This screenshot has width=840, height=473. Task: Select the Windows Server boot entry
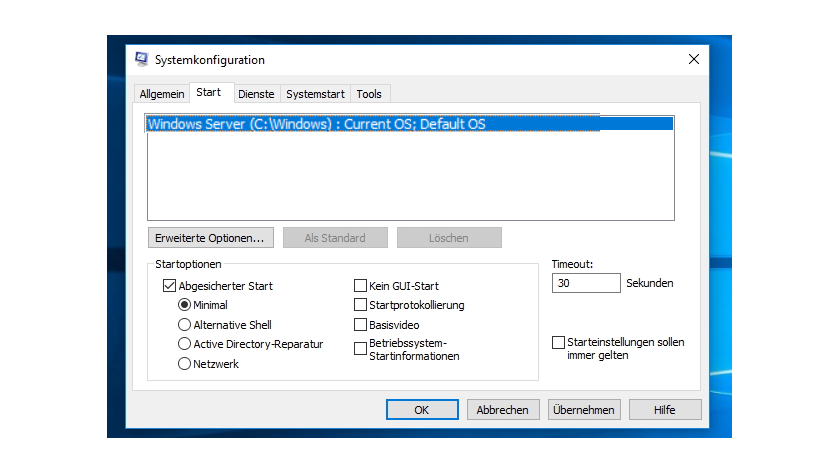[410, 124]
